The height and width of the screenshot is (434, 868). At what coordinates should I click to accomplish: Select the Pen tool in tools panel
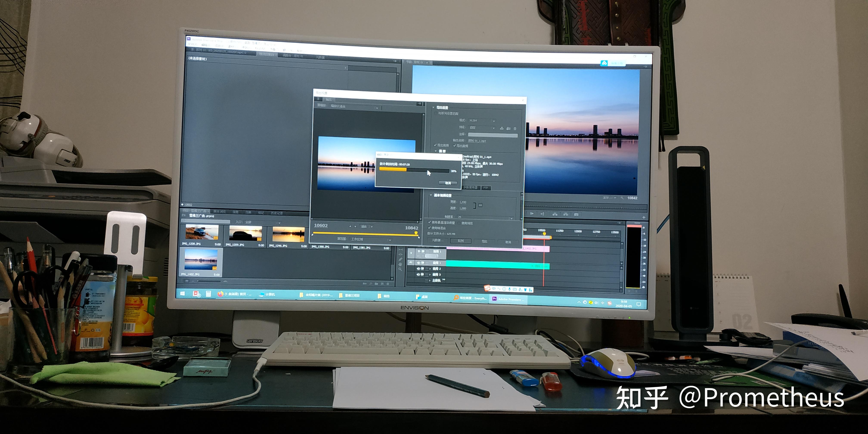point(400,259)
